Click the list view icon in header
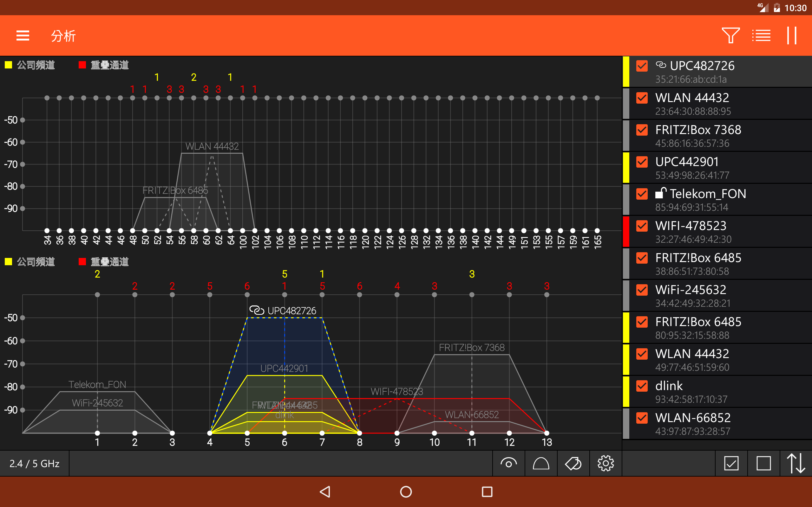 (x=761, y=35)
